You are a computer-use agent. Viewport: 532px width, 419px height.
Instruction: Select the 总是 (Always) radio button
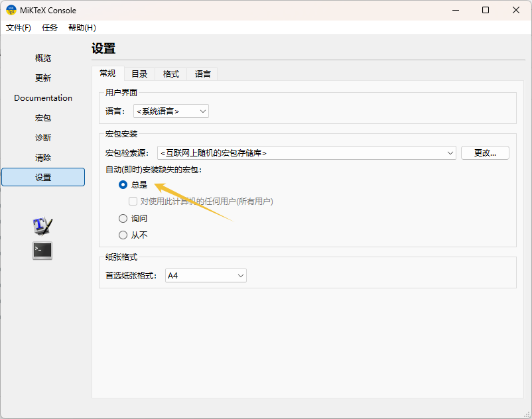[123, 185]
